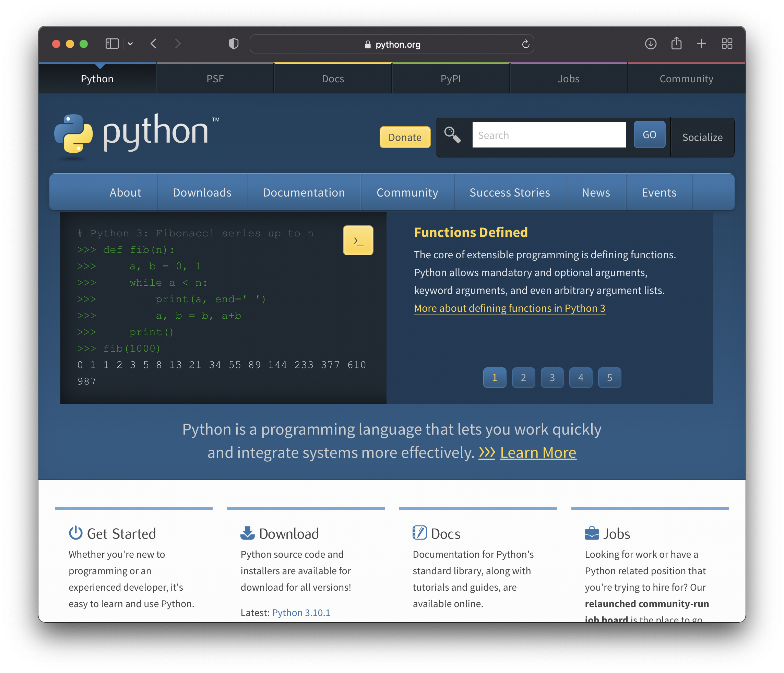Select carousel slide number 5

pyautogui.click(x=609, y=378)
